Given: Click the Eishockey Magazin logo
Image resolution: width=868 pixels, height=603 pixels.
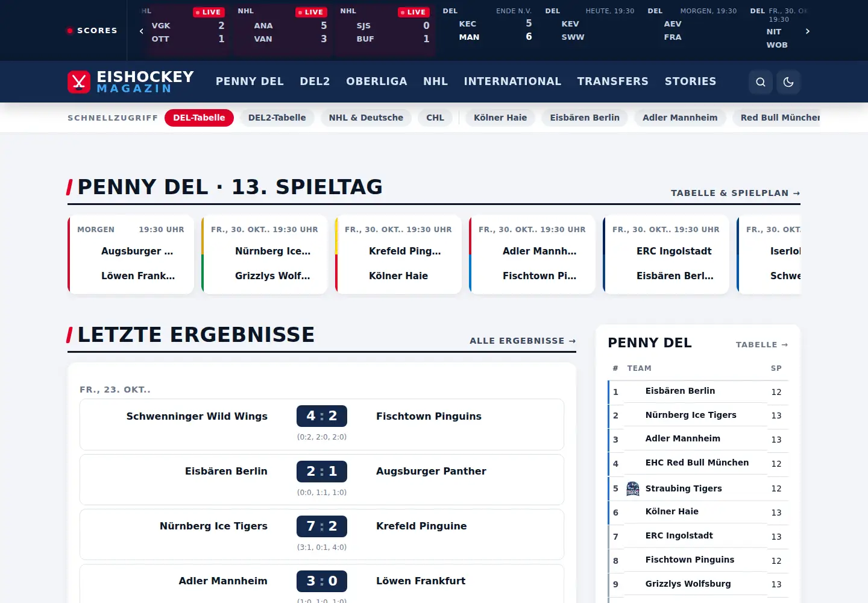Looking at the screenshot, I should click(131, 81).
